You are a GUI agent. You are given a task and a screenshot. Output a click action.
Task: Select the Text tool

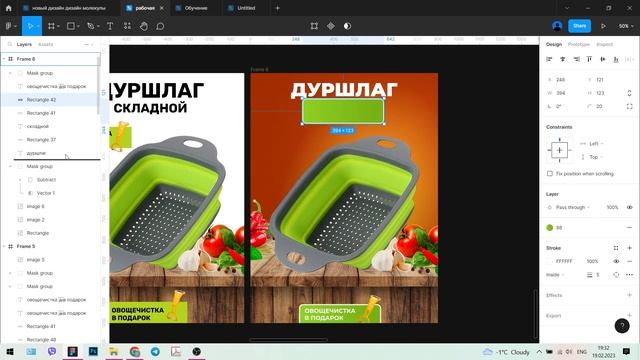coord(110,26)
